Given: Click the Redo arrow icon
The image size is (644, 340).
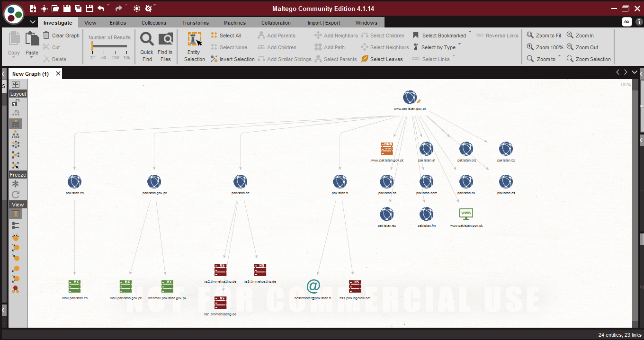Looking at the screenshot, I should pyautogui.click(x=119, y=9).
